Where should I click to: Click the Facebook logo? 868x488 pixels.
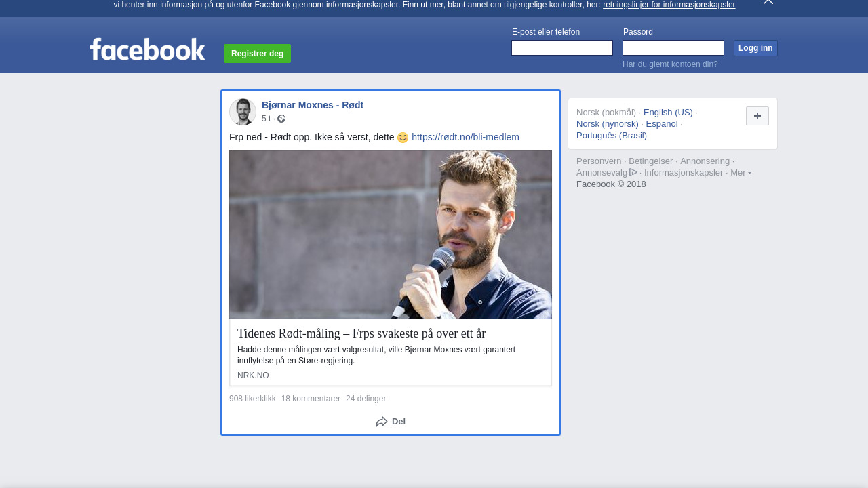[148, 49]
